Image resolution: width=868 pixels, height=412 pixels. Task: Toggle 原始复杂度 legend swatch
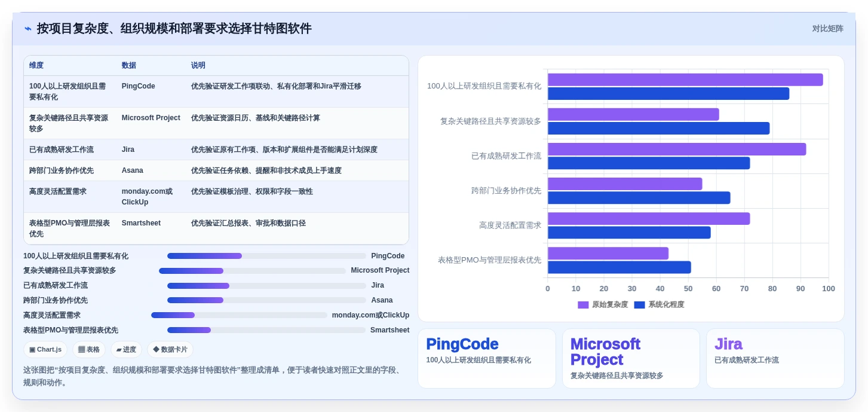[x=583, y=305]
